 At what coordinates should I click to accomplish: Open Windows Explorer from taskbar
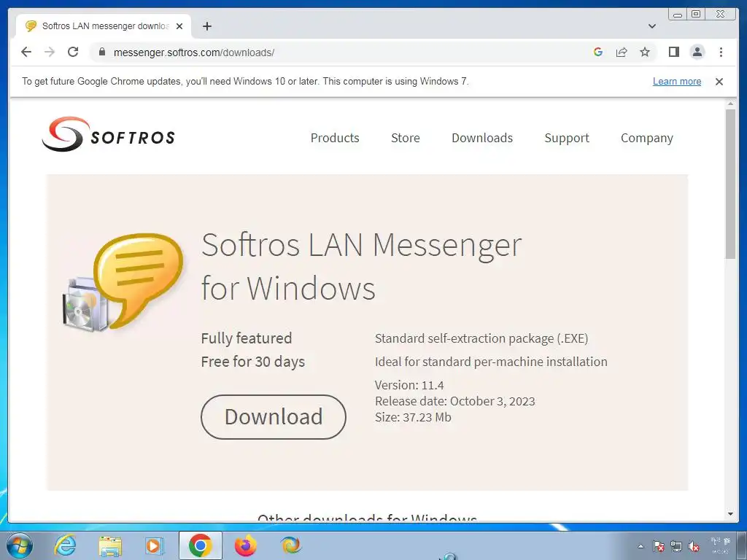tap(111, 545)
